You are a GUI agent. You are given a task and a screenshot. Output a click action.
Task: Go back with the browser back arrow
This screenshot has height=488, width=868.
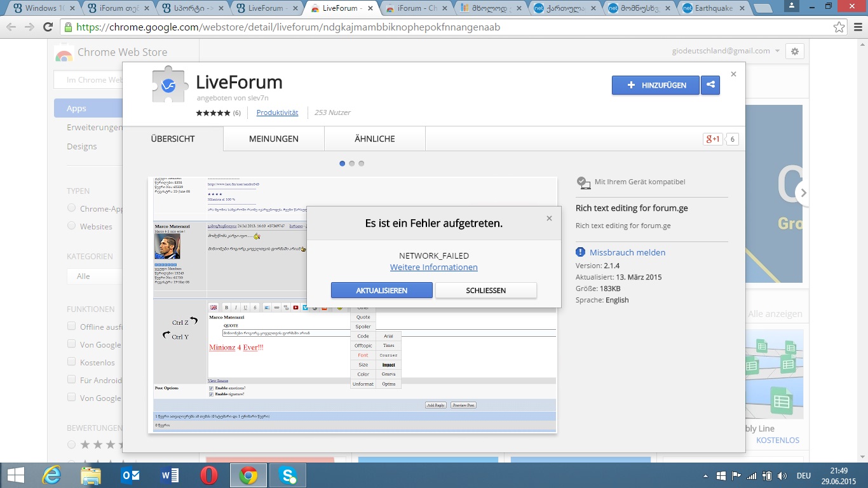[11, 27]
